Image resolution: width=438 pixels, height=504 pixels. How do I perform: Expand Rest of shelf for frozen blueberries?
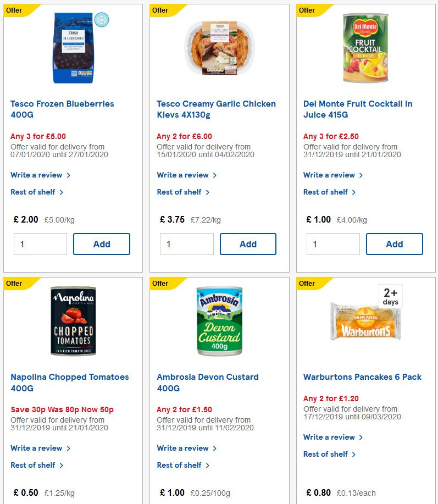pyautogui.click(x=32, y=192)
